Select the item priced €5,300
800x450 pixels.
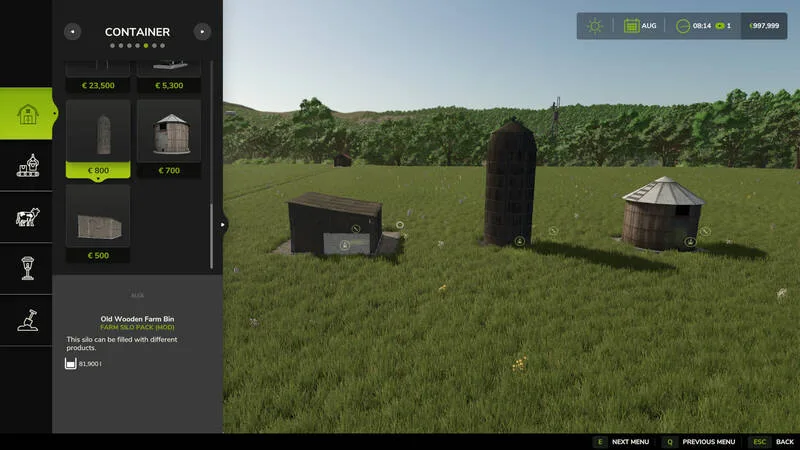(169, 77)
